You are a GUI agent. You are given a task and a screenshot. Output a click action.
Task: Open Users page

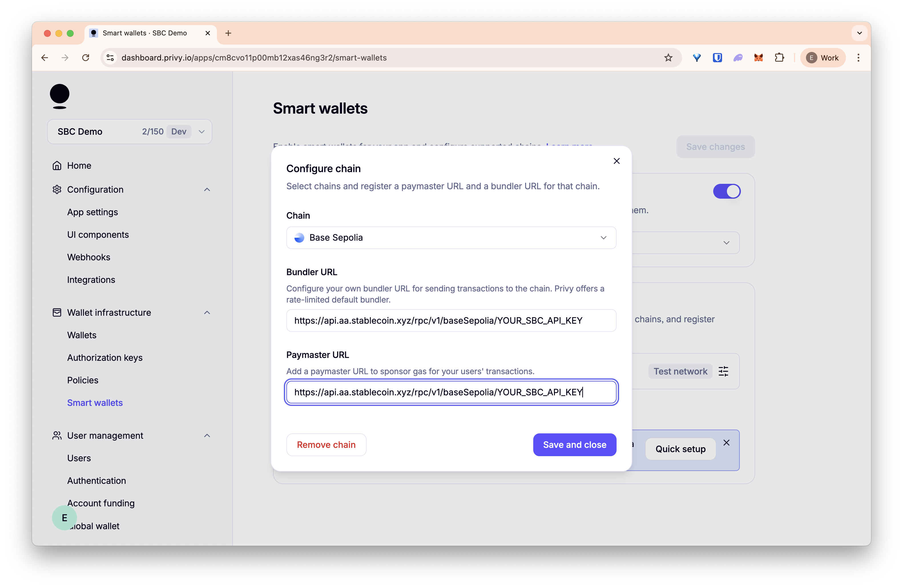point(79,458)
